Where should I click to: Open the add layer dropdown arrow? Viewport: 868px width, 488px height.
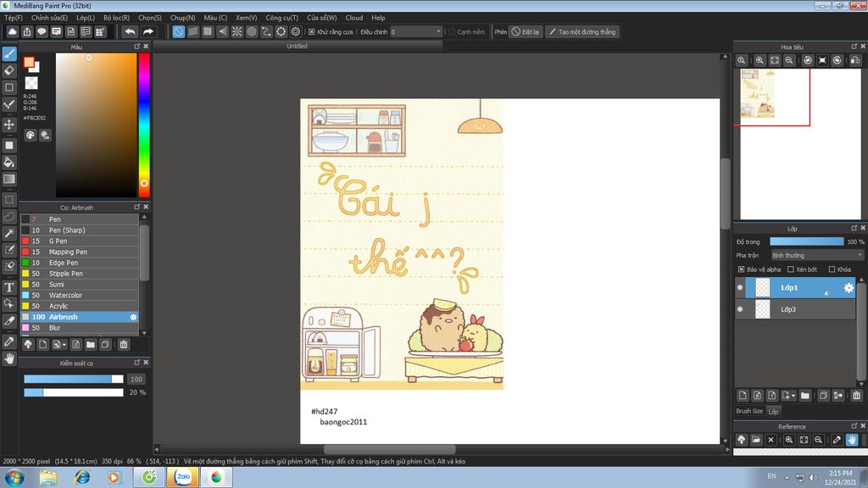coord(793,396)
